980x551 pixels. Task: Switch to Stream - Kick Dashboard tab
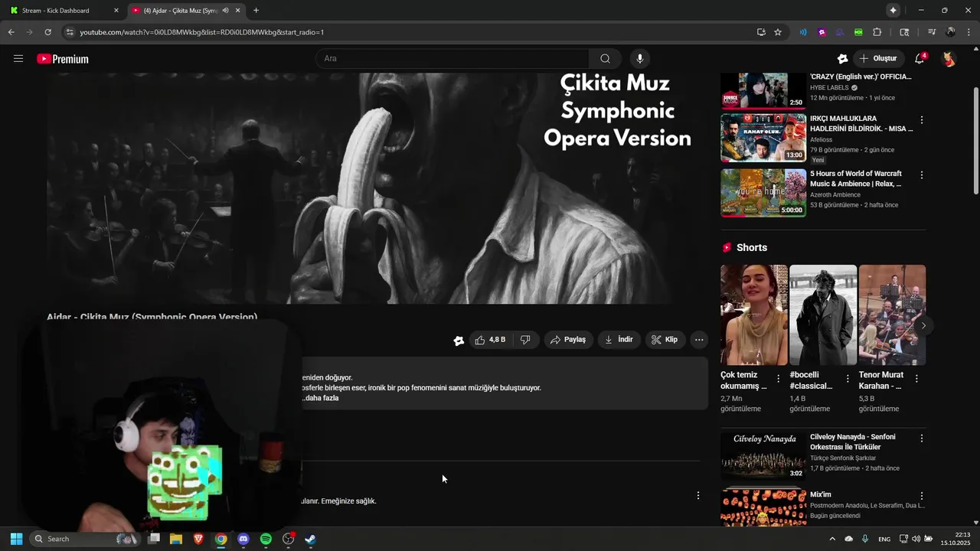pyautogui.click(x=64, y=11)
